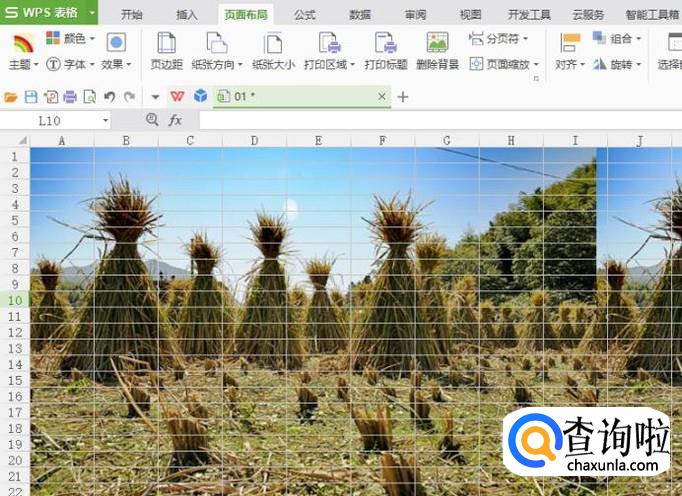Viewport: 682px width, 496px height.
Task: Open the WPS 表格 application menu
Action: 49,12
